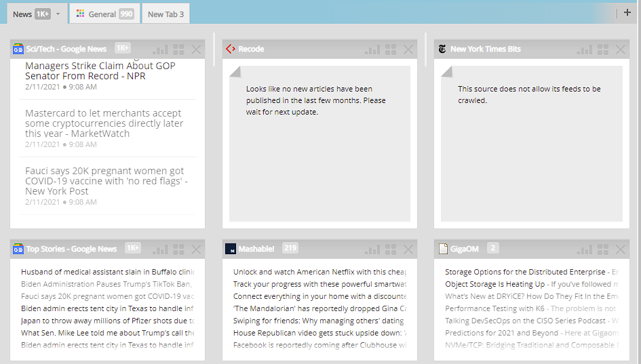
Task: Click the New York Times logo icon
Action: 442,49
